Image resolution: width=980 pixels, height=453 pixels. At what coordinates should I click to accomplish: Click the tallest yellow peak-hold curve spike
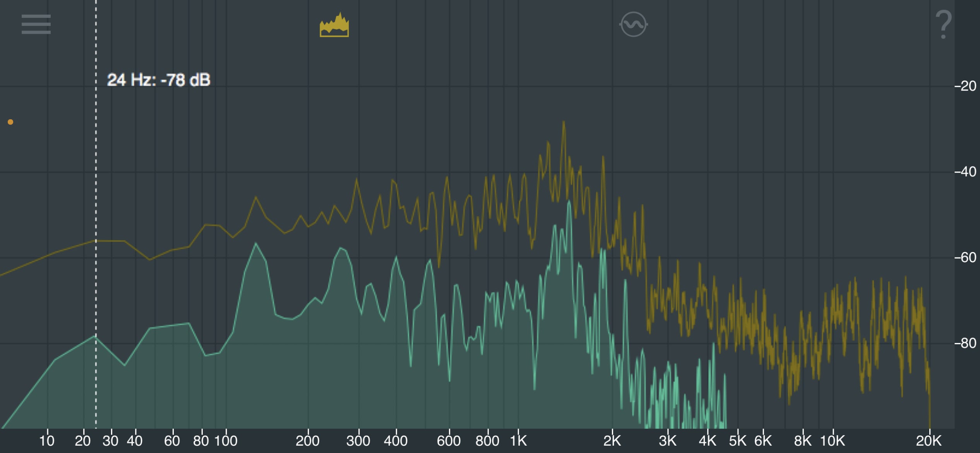[x=564, y=122]
